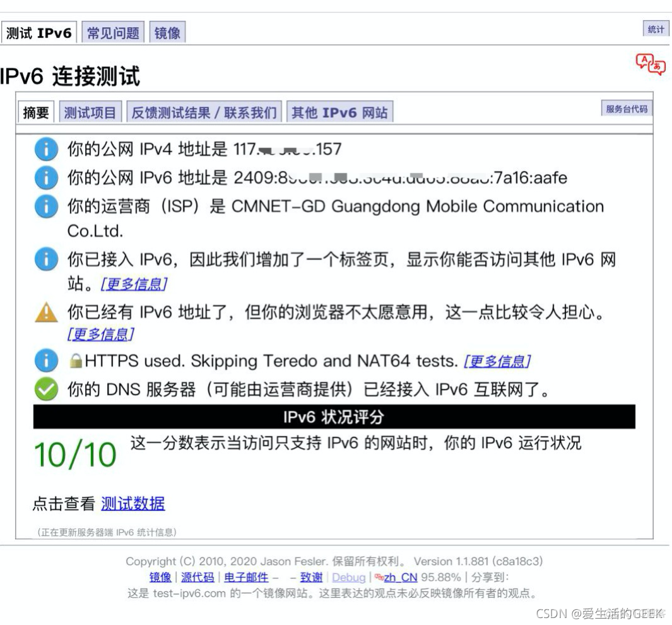The image size is (672, 625).
Task: Click 正在更新服务器端 IPv6 统计信息 status text
Action: click(107, 532)
